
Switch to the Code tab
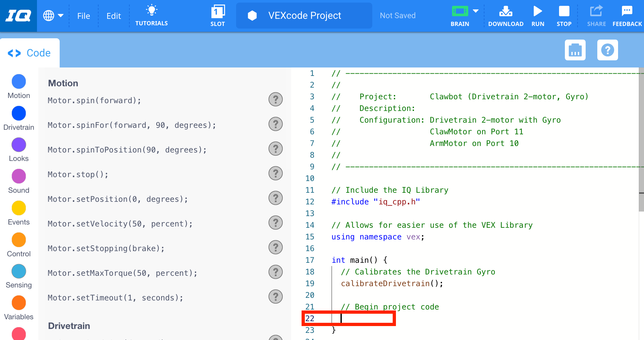pos(30,53)
